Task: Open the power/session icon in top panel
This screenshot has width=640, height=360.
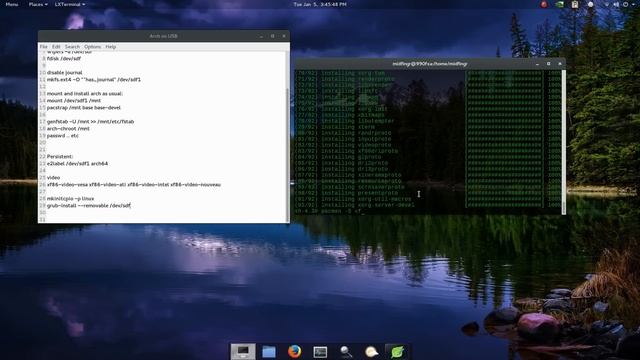Action: click(626, 4)
